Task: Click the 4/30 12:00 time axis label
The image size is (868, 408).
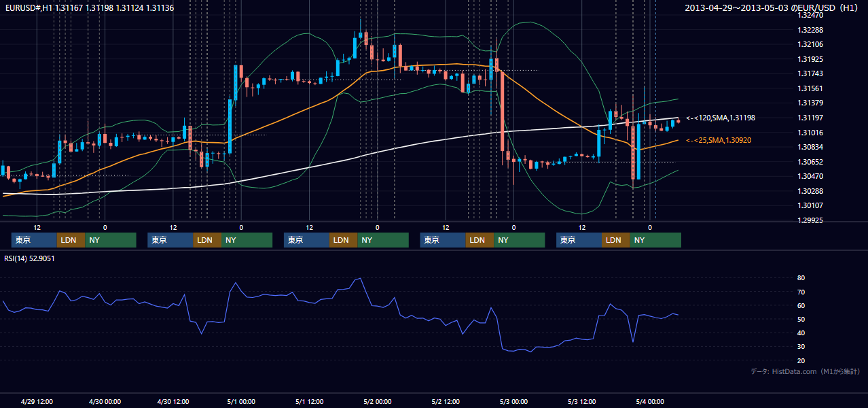Action: click(173, 401)
